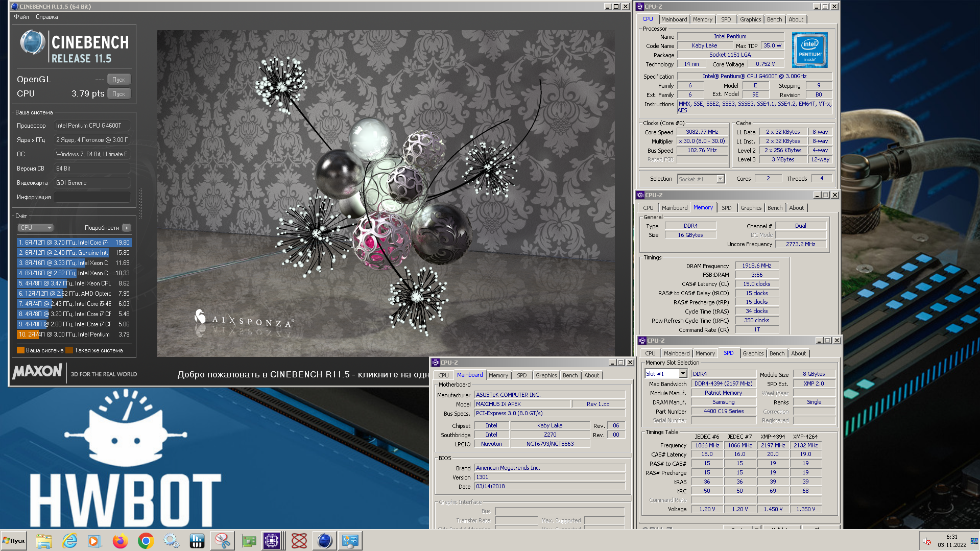
Task: Switch to Cinebench in the taskbar
Action: pyautogui.click(x=325, y=541)
